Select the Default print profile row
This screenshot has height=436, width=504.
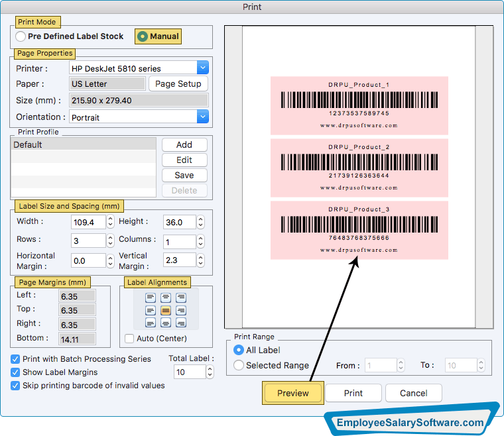click(84, 144)
